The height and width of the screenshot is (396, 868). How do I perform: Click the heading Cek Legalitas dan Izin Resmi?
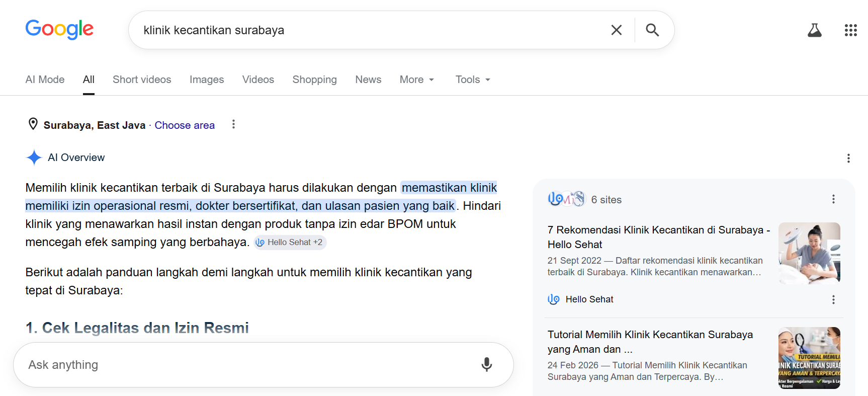137,328
